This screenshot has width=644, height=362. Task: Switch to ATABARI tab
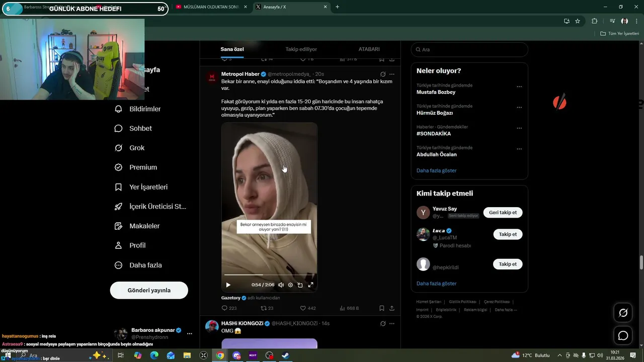pos(369,49)
